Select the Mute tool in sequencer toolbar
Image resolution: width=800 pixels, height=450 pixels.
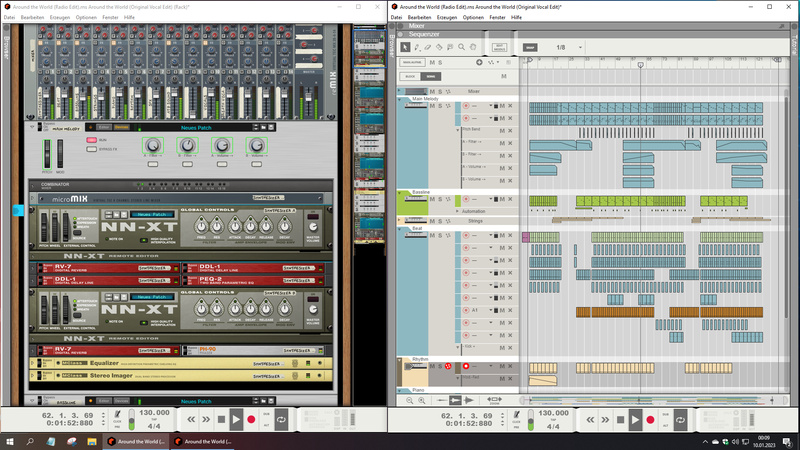450,47
